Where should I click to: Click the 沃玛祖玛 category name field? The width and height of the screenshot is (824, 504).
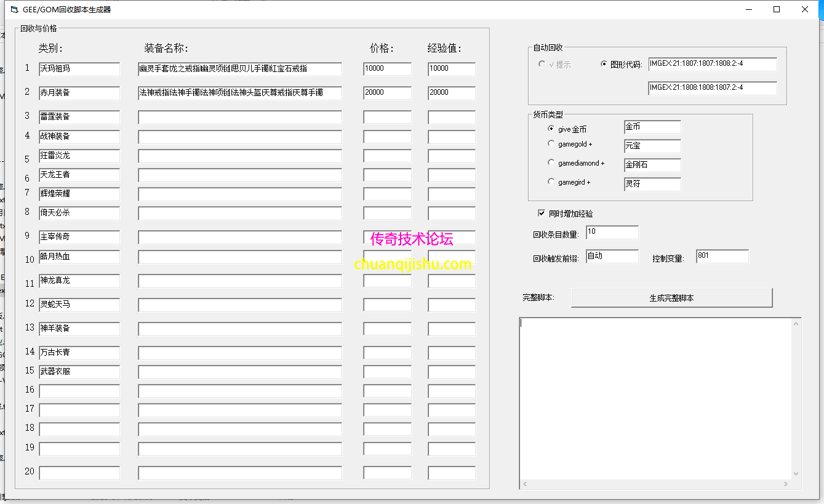click(79, 69)
